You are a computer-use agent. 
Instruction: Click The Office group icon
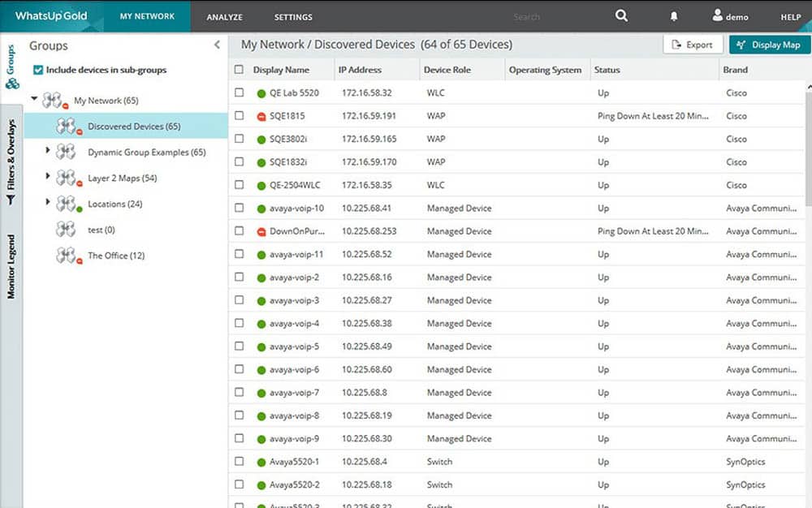tap(68, 256)
